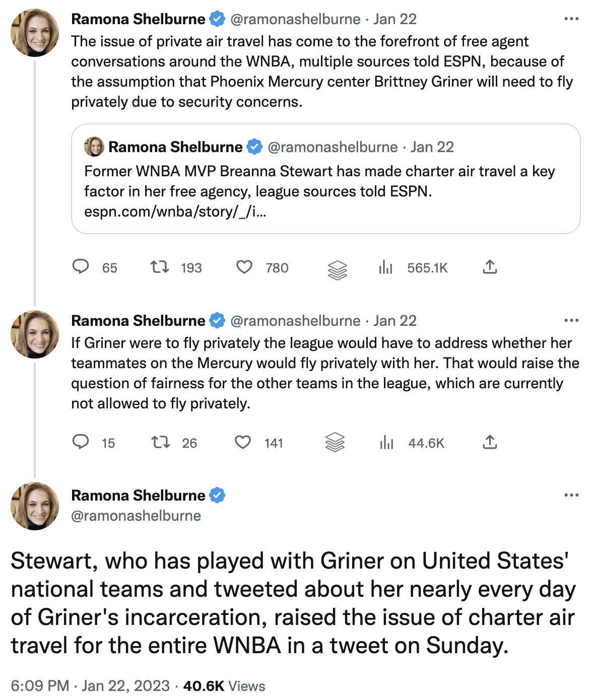Open the stacked layers icon on the first tweet
This screenshot has height=700, width=595.
(x=338, y=270)
